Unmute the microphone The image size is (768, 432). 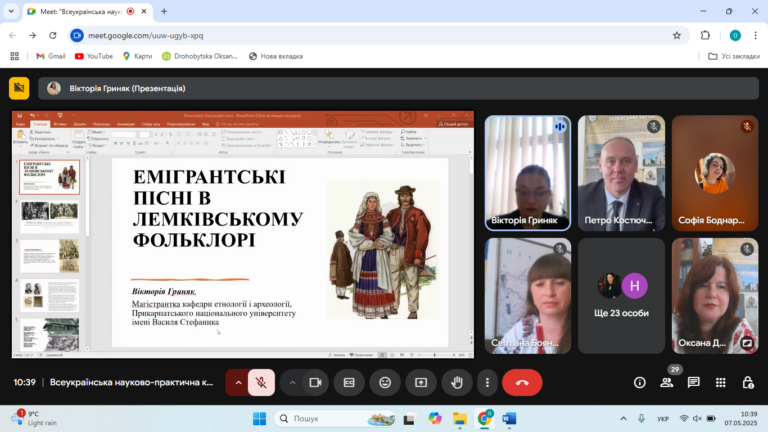(261, 383)
